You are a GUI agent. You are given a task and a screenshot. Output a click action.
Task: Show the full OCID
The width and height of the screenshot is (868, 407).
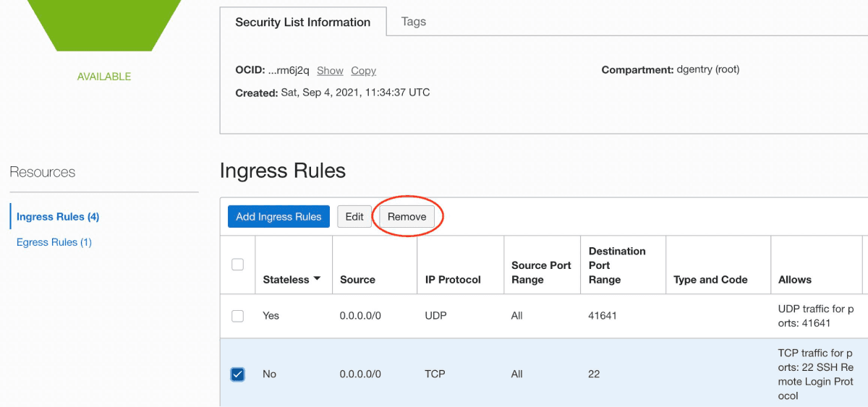[x=330, y=71]
